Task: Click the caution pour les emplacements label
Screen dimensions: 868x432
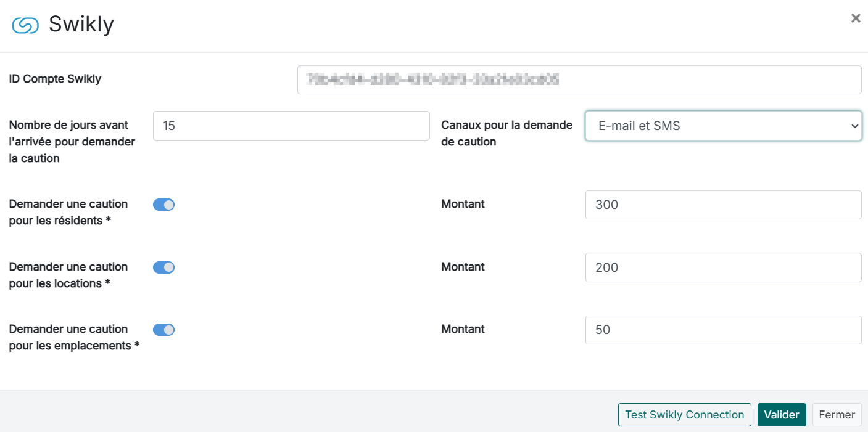Action: pyautogui.click(x=74, y=337)
